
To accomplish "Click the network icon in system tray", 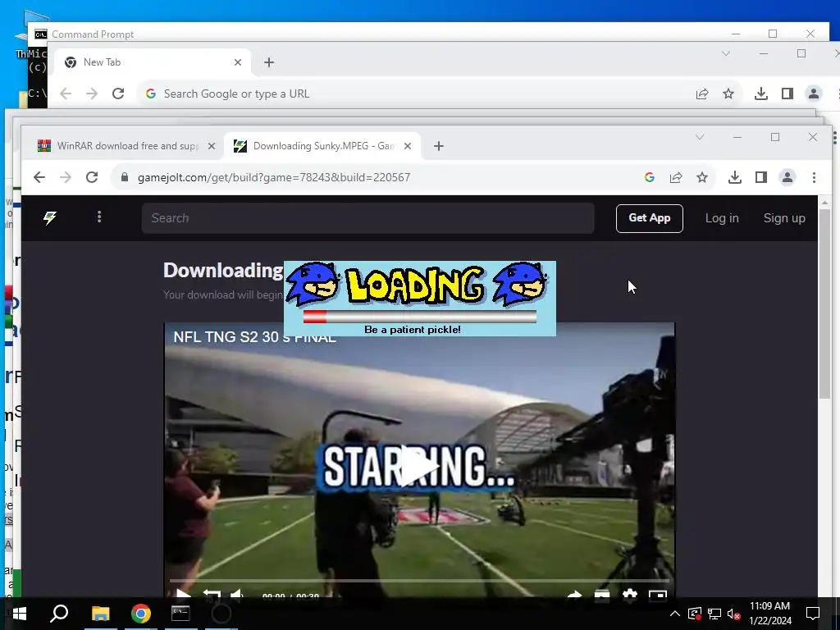I will tap(714, 614).
